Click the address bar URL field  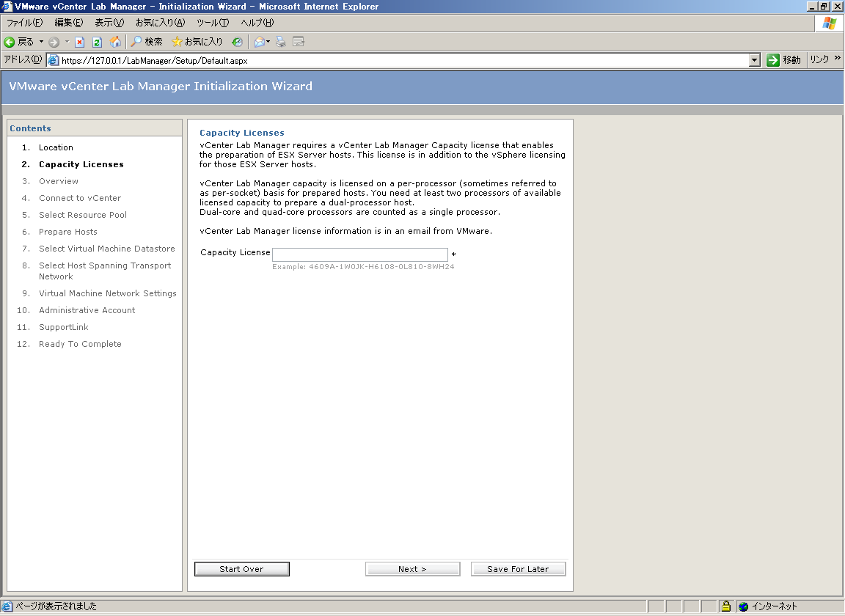pos(399,60)
